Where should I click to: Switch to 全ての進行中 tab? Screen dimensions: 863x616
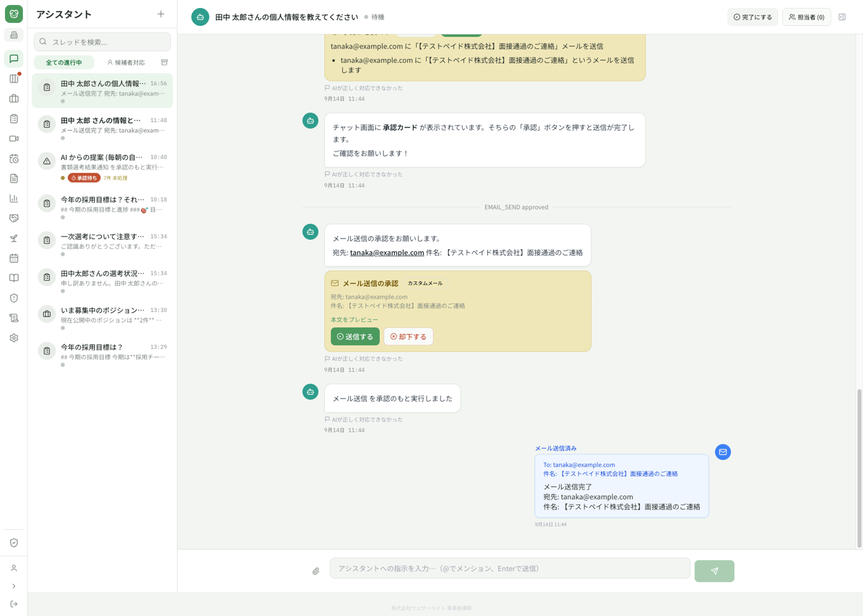(64, 62)
